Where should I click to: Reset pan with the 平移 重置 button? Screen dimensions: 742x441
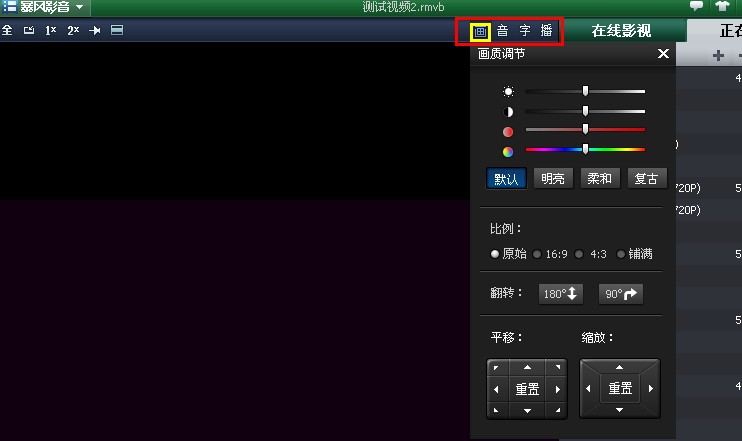pyautogui.click(x=527, y=389)
